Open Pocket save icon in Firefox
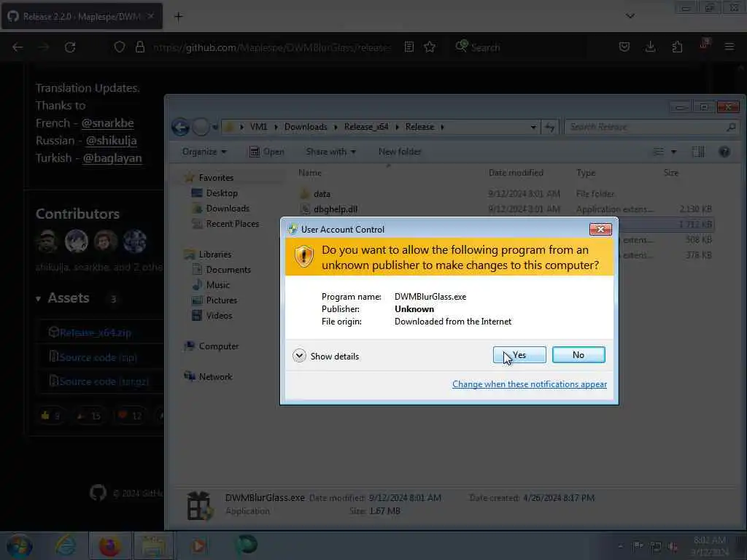This screenshot has width=747, height=560. pos(624,47)
